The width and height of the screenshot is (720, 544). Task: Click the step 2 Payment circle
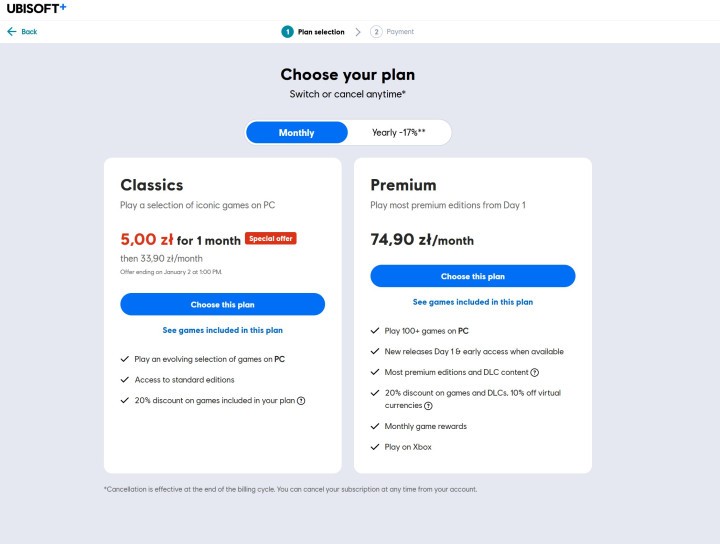[x=376, y=32]
